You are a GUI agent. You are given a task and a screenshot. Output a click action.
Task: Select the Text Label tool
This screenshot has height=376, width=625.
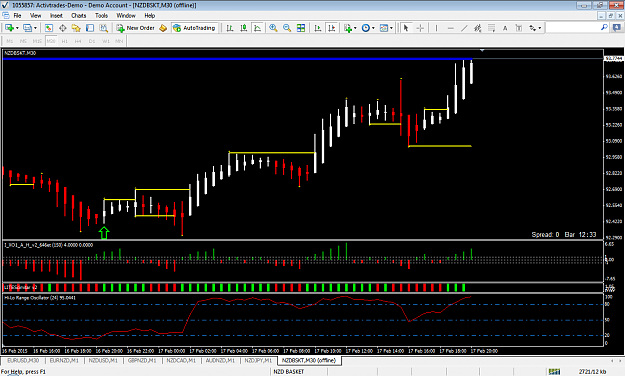click(x=519, y=28)
